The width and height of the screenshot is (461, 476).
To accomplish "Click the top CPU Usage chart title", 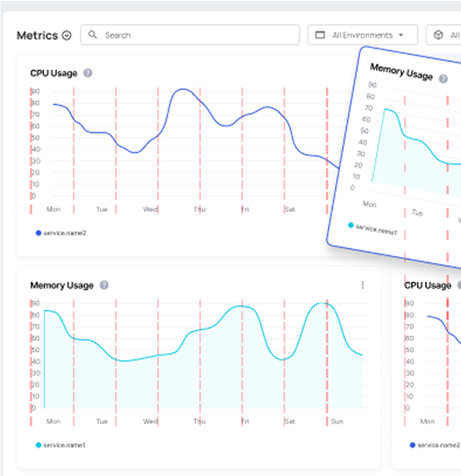I will pos(54,73).
